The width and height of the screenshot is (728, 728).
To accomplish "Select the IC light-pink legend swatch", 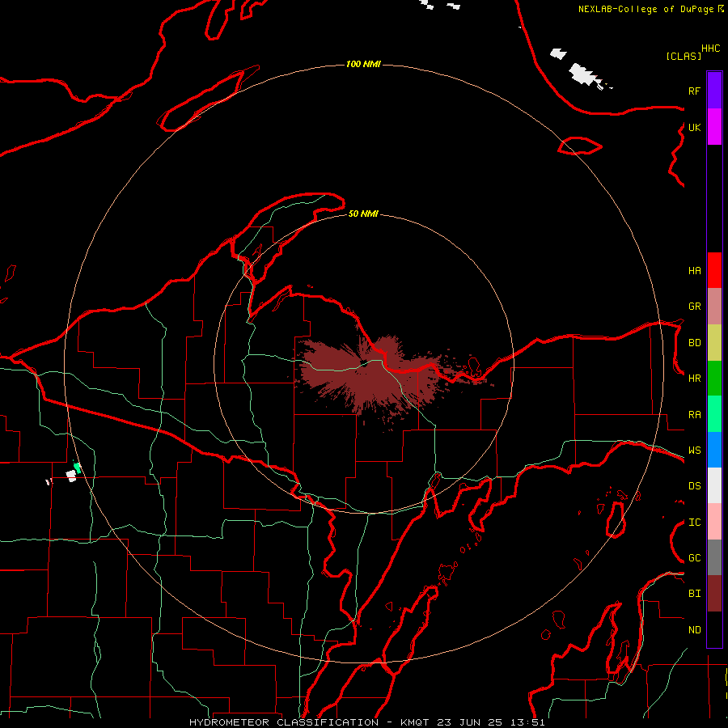I will [x=714, y=522].
